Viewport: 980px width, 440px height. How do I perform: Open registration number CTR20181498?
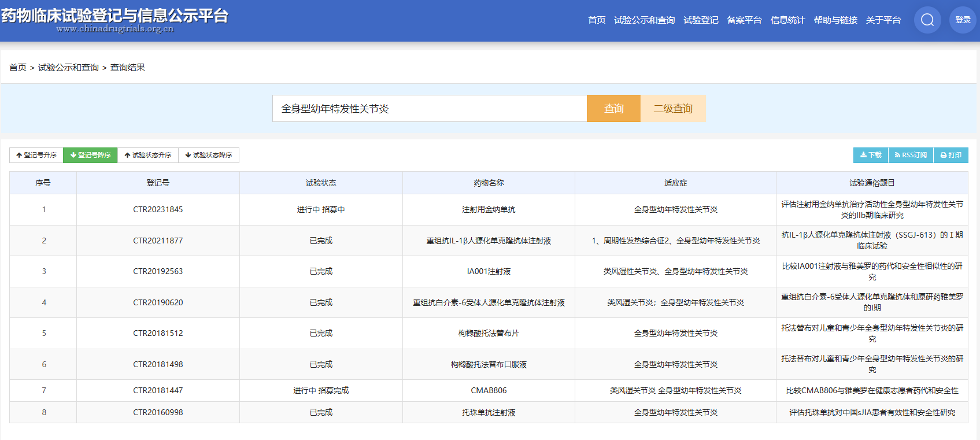tap(158, 364)
